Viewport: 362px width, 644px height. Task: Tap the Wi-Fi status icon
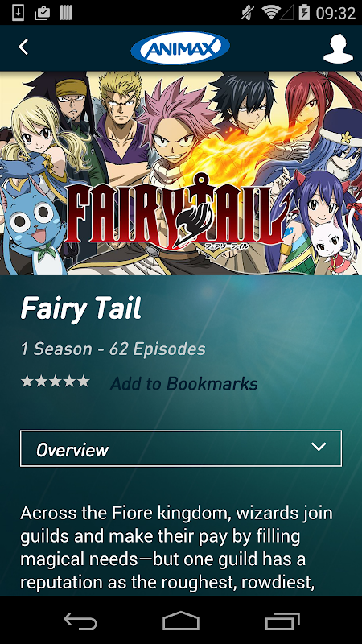pos(270,13)
